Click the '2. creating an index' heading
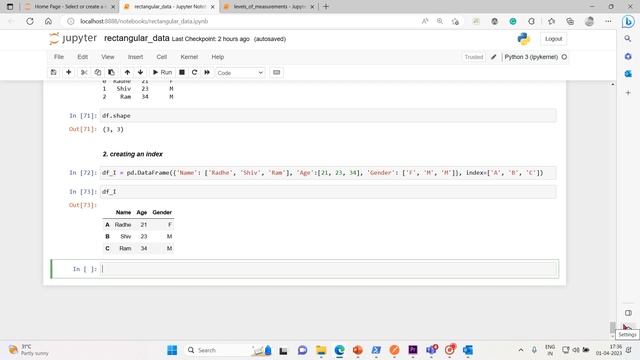This screenshot has height=360, width=640. tap(133, 154)
